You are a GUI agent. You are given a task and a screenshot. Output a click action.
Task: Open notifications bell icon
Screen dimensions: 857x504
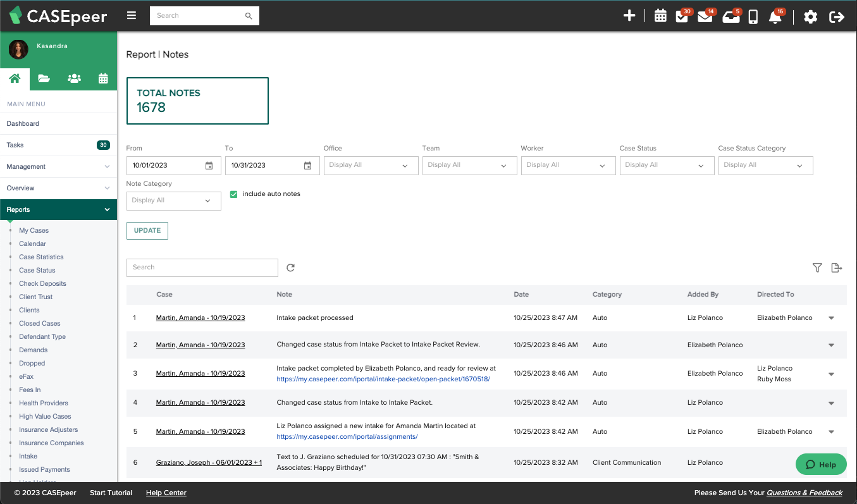point(775,16)
